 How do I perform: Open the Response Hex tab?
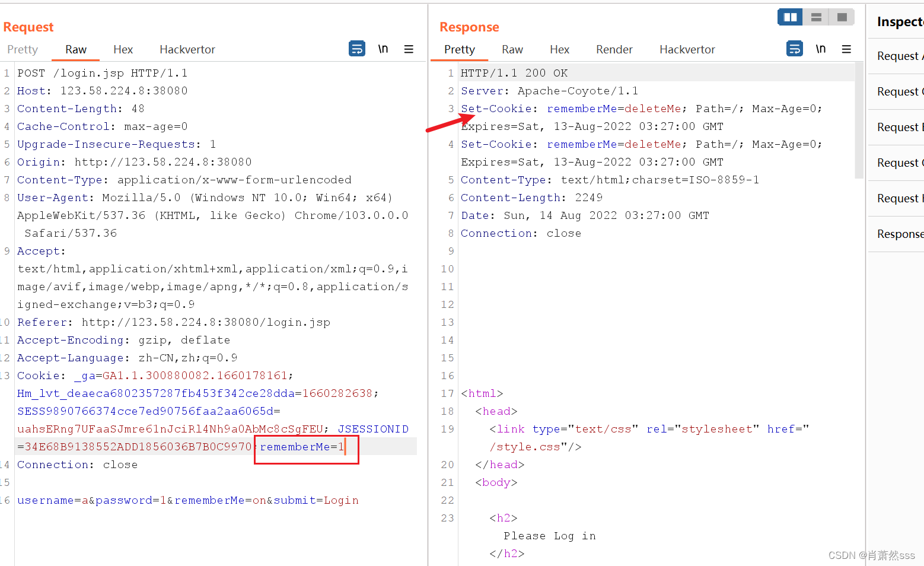pyautogui.click(x=560, y=50)
